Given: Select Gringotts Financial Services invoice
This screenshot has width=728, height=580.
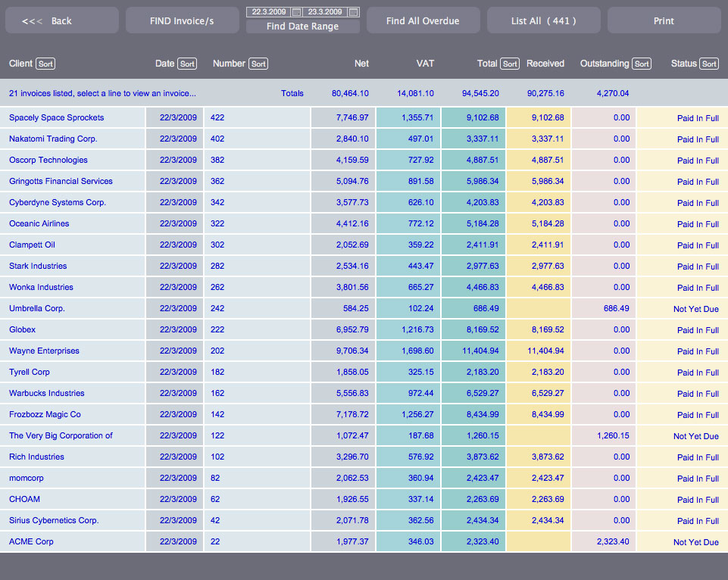Looking at the screenshot, I should pyautogui.click(x=364, y=182).
